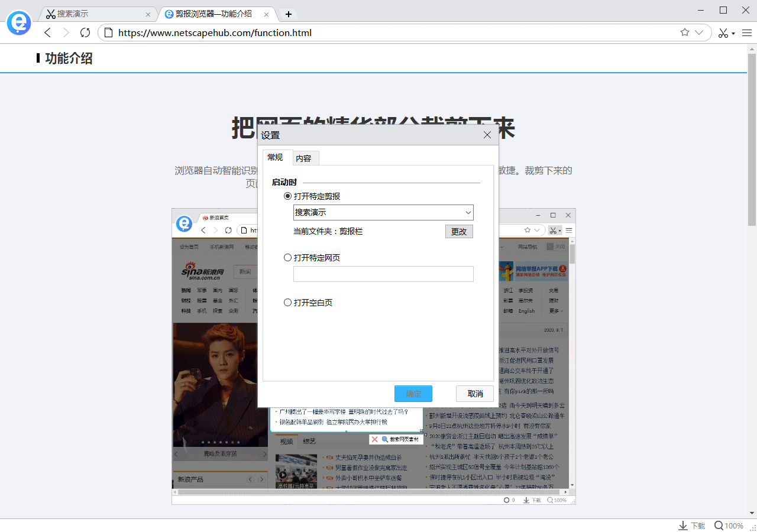The height and width of the screenshot is (532, 757).
Task: Click 网站导航 link in demo image
Action: click(528, 246)
